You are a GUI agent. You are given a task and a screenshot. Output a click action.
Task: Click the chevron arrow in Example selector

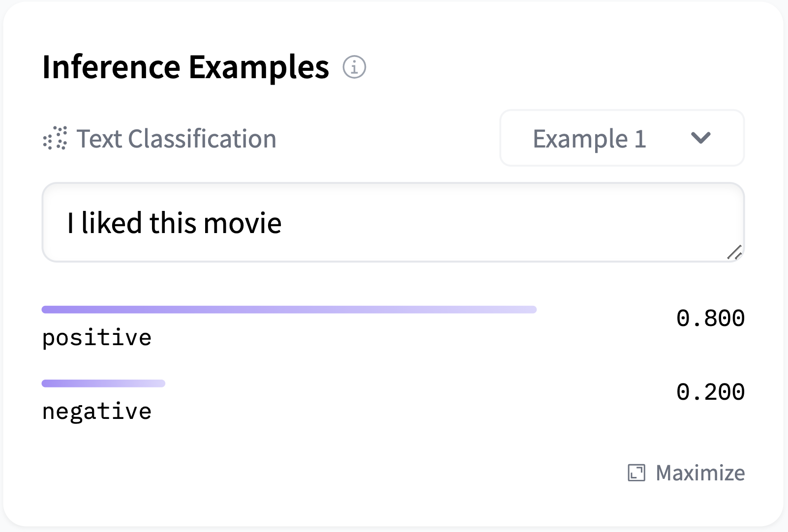700,138
